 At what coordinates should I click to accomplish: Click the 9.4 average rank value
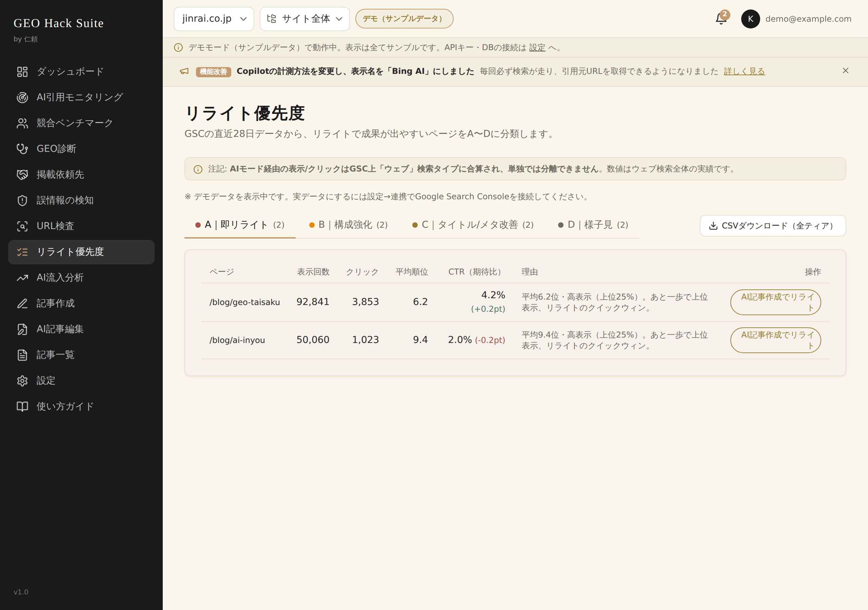[x=420, y=340]
